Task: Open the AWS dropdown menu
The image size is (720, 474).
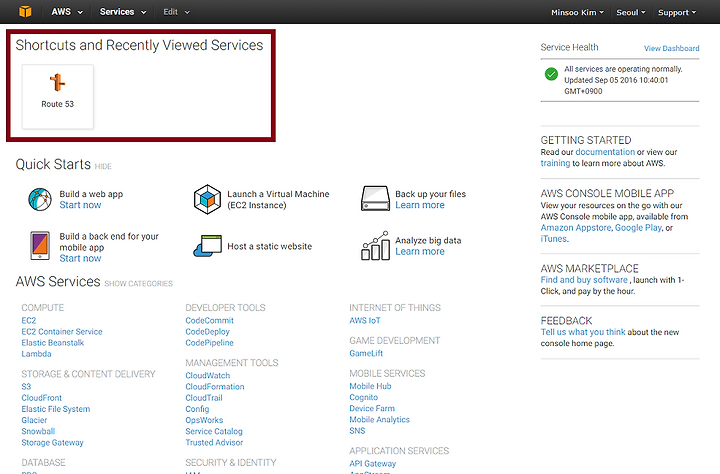Action: pos(67,12)
